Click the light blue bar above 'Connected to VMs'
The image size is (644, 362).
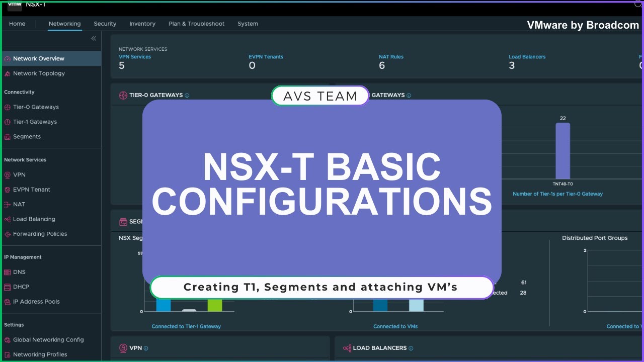416,305
